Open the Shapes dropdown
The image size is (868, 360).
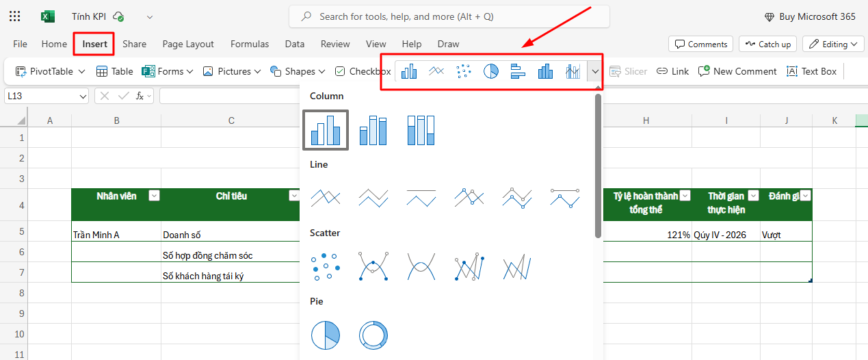click(321, 71)
